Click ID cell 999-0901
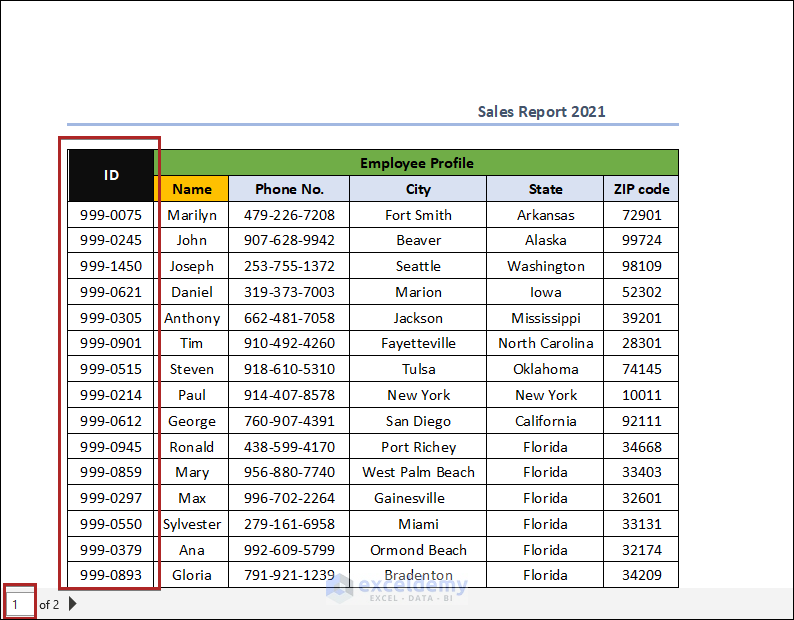Image resolution: width=794 pixels, height=620 pixels. pyautogui.click(x=111, y=343)
